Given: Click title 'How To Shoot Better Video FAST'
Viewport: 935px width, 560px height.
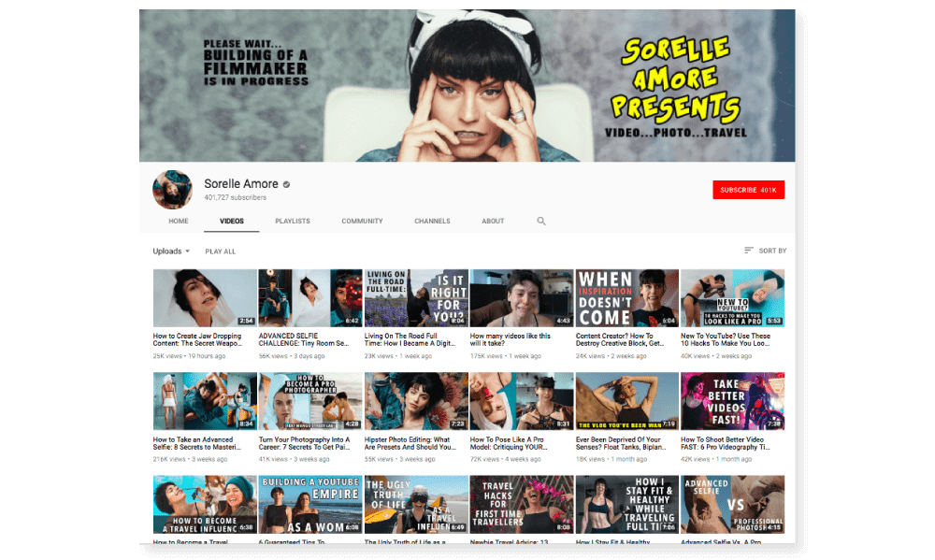Looking at the screenshot, I should pyautogui.click(x=726, y=443).
